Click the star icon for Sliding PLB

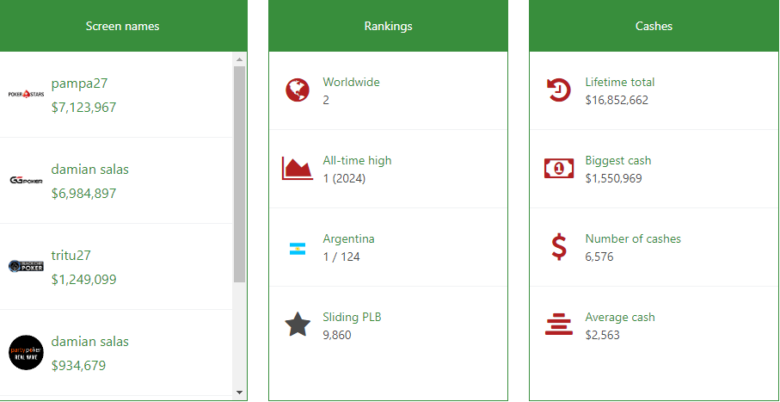[297, 324]
